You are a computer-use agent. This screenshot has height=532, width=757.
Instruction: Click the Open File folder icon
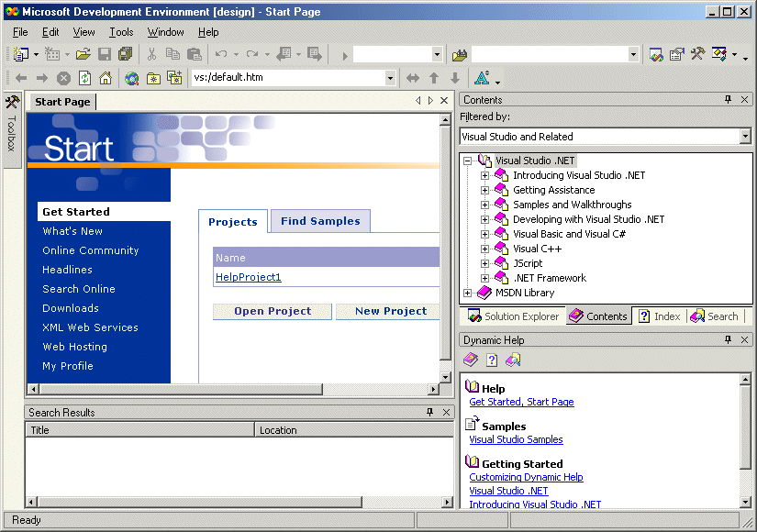(x=83, y=54)
